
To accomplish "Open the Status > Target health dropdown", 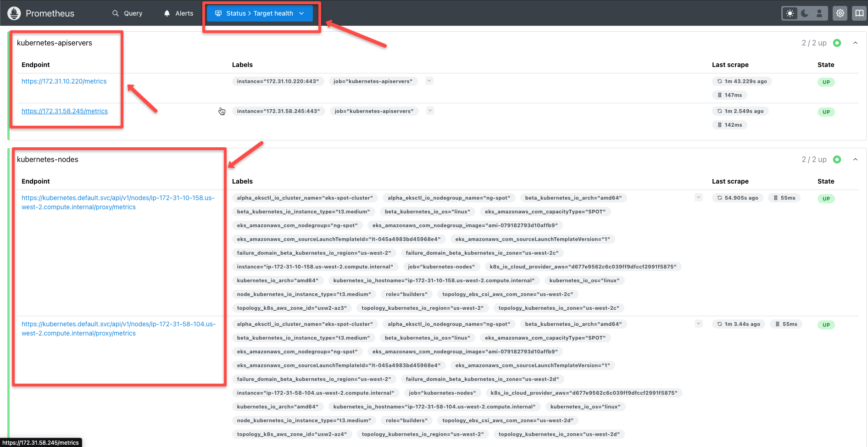I will (x=260, y=13).
